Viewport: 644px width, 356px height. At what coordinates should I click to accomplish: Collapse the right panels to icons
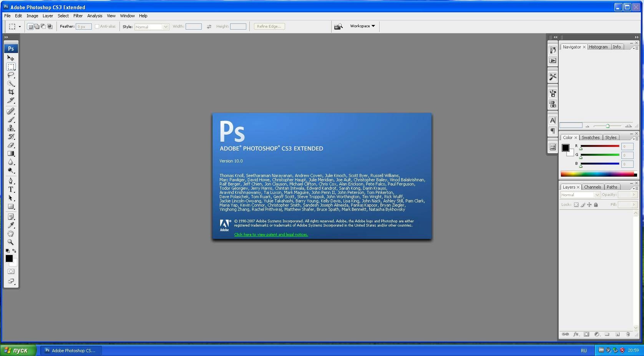click(637, 37)
